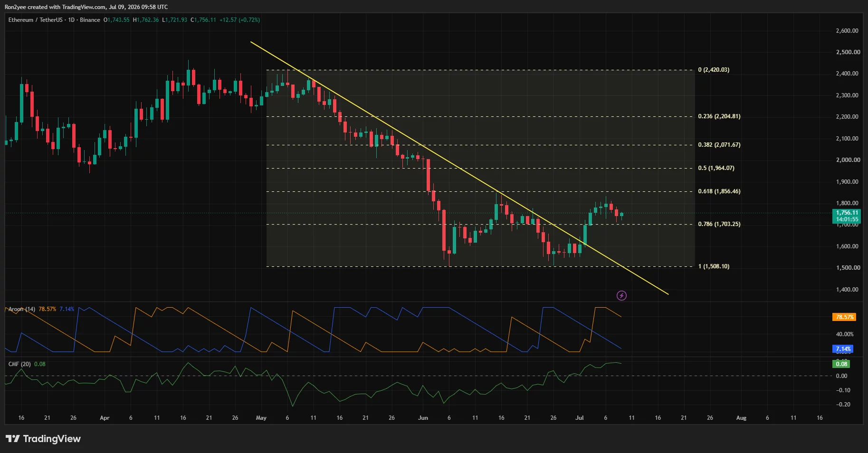Click the 2,000.00 price axis label
Viewport: 868px width, 453px height.
pyautogui.click(x=848, y=160)
